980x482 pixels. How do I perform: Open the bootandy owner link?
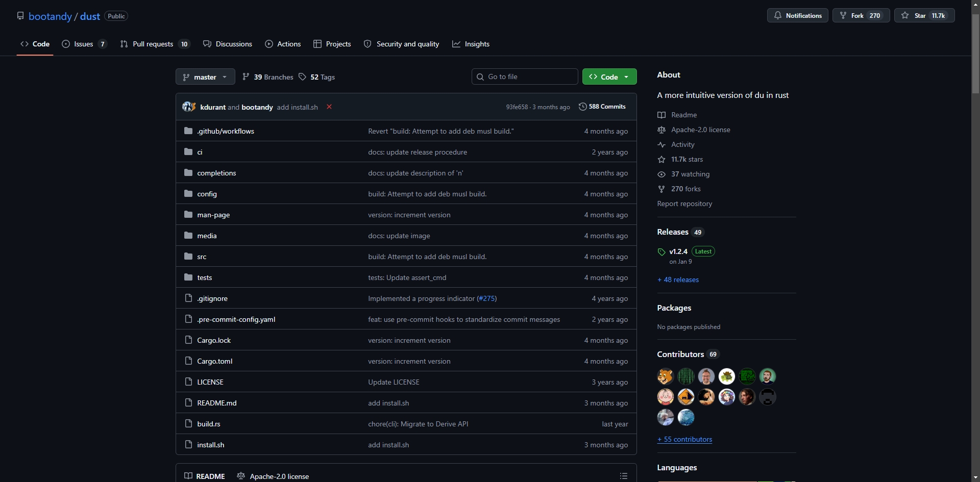(x=50, y=16)
